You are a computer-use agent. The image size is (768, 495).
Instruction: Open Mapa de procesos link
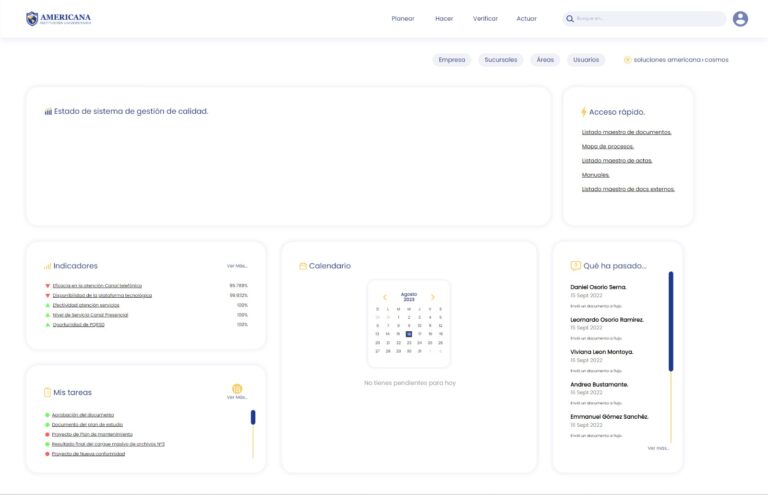click(x=608, y=146)
